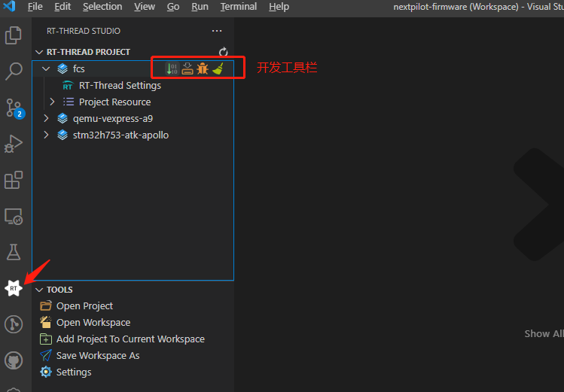564x392 pixels.
Task: Click the Add Project plus-folder icon
Action: pos(46,339)
